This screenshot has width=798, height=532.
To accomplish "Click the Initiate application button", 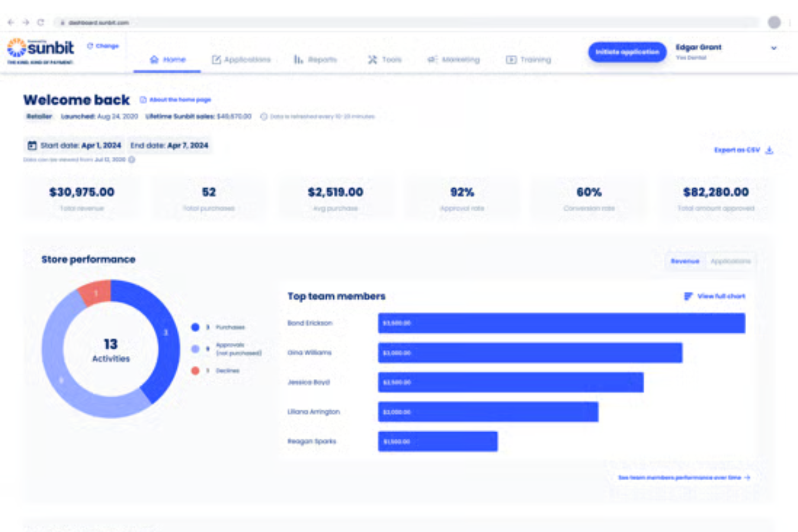I will coord(627,52).
